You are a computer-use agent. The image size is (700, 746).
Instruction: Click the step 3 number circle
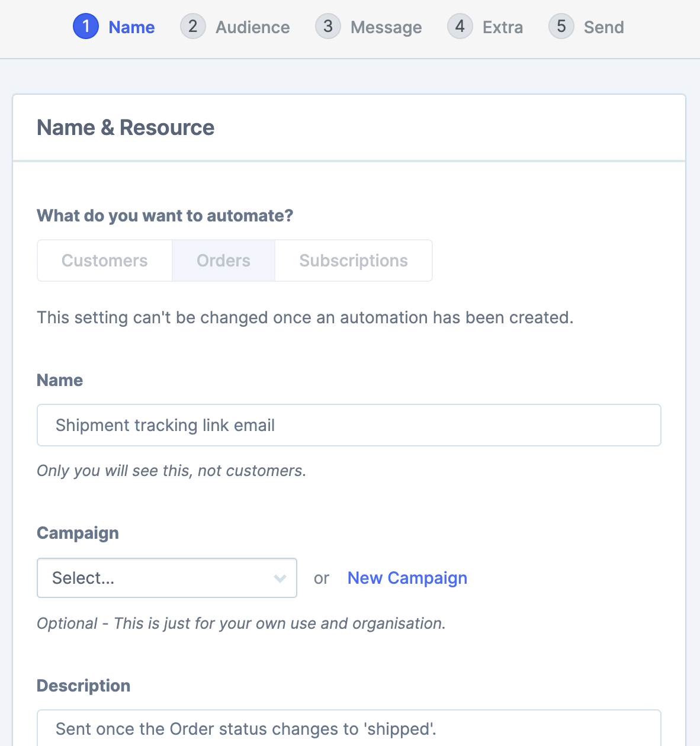tap(328, 27)
